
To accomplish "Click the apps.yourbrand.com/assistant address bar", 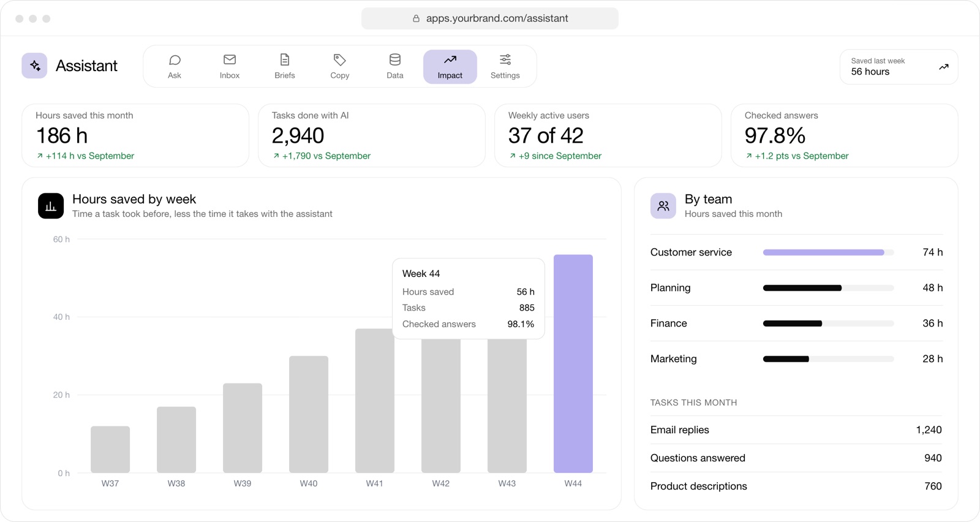I will (x=490, y=18).
